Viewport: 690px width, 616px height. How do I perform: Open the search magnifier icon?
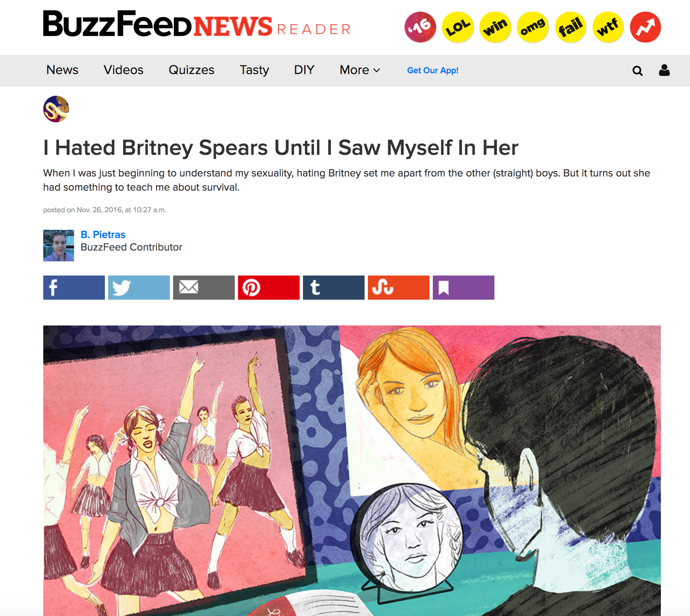638,71
